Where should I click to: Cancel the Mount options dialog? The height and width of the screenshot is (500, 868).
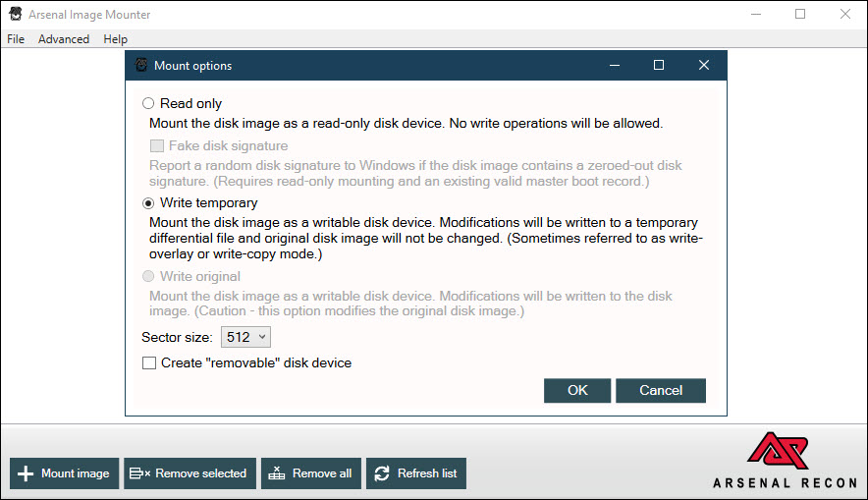pos(661,390)
